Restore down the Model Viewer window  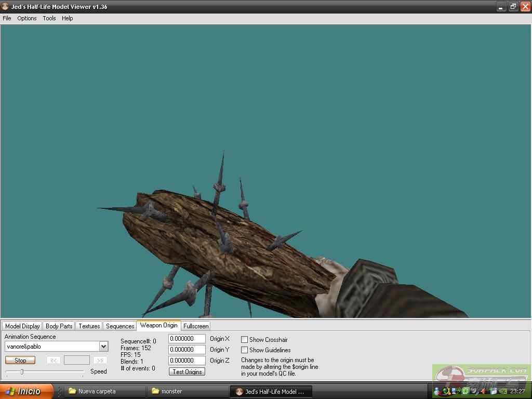(513, 7)
